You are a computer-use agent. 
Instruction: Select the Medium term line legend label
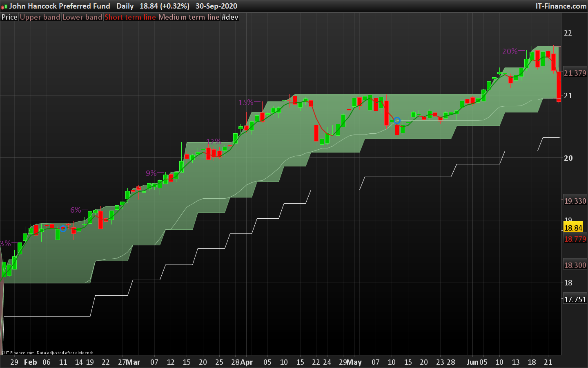tap(189, 17)
